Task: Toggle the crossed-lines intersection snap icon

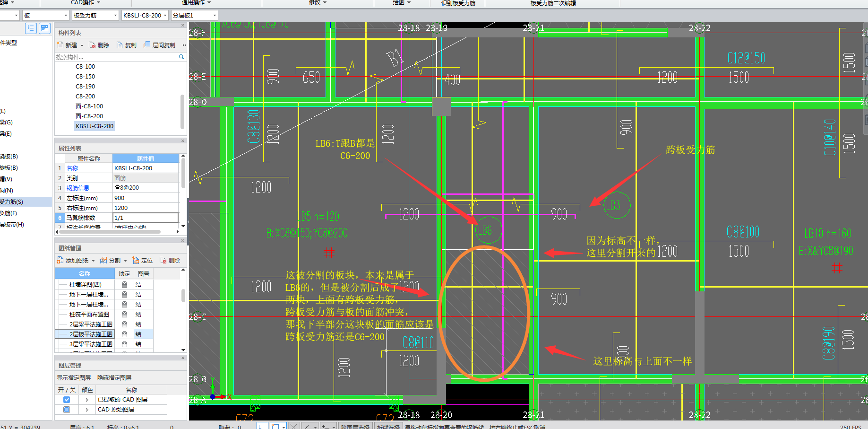Action: 293,426
